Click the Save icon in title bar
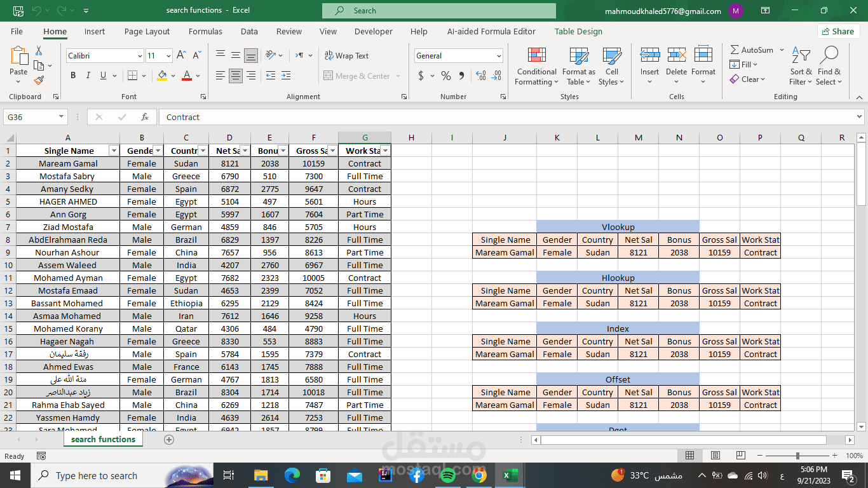 point(18,11)
